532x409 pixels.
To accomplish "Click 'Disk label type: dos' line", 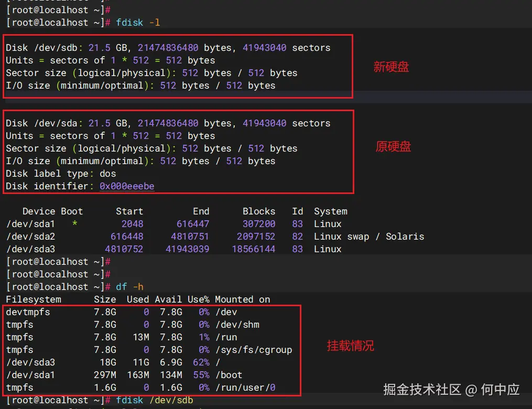I will 61,174.
